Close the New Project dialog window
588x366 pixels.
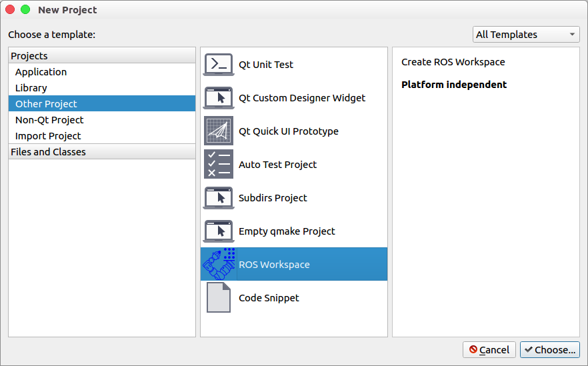(x=11, y=10)
